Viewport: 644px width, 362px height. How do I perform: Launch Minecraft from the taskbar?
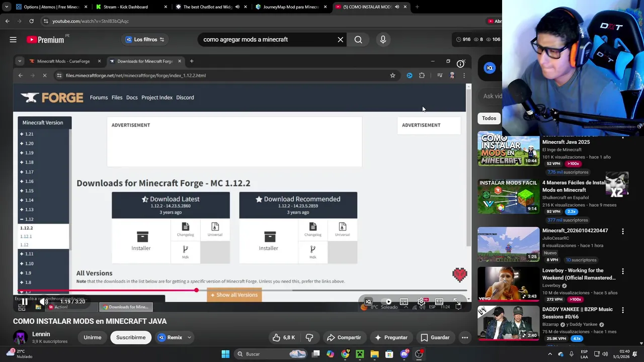pyautogui.click(x=360, y=354)
